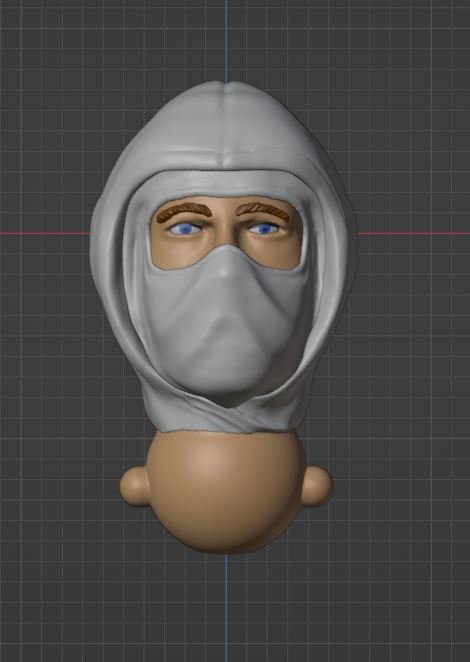Screen dimensions: 470x662
Task: Click the brown eyebrow on the viewer's left
Action: [184, 212]
